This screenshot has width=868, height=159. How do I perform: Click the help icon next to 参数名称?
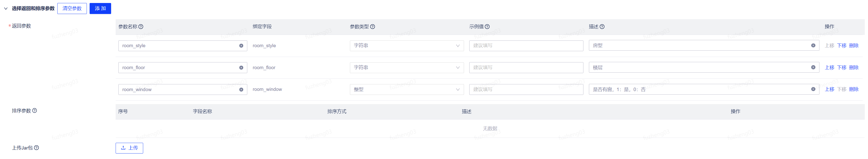[x=141, y=26]
